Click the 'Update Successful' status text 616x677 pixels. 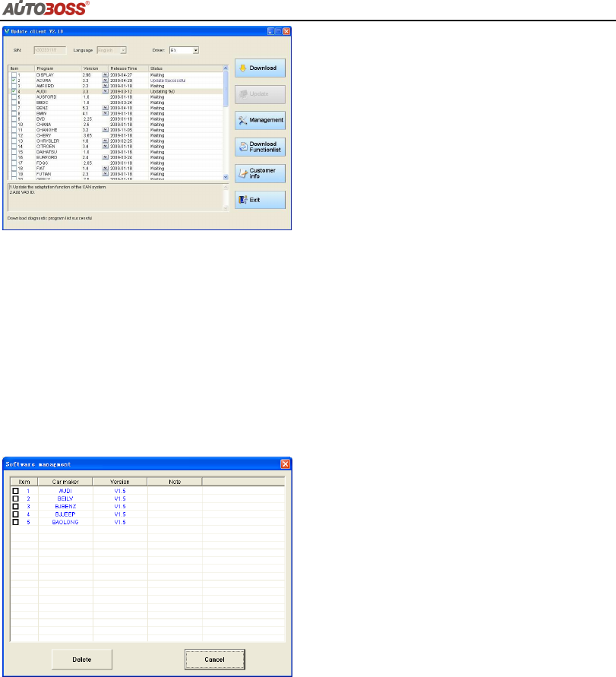click(x=168, y=81)
